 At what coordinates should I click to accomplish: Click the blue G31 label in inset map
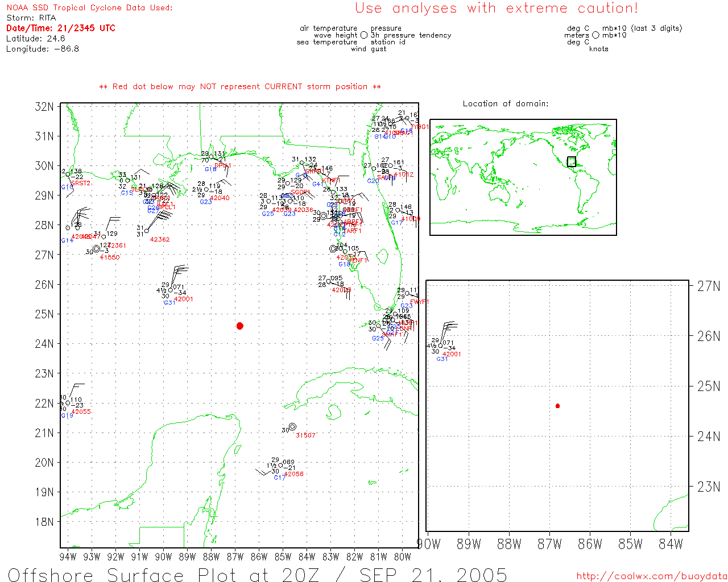(x=442, y=359)
